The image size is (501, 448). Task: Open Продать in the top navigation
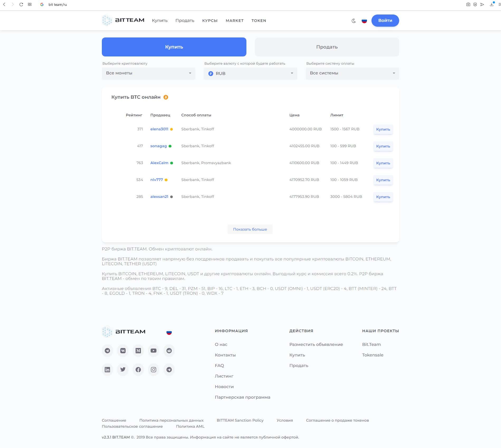click(x=185, y=21)
